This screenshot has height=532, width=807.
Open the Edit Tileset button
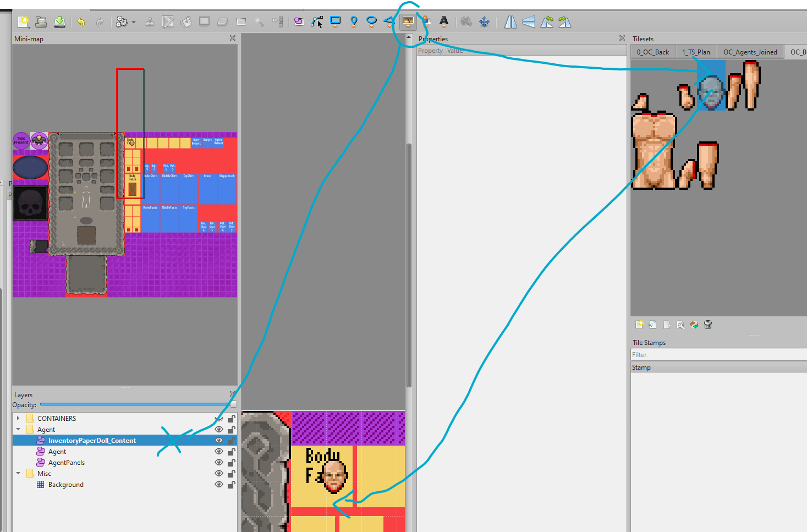(680, 325)
